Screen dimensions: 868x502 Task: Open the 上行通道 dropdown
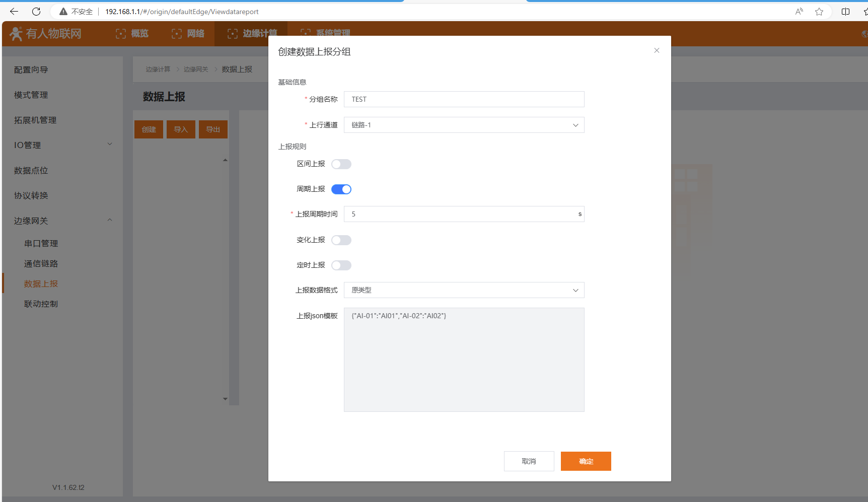464,125
